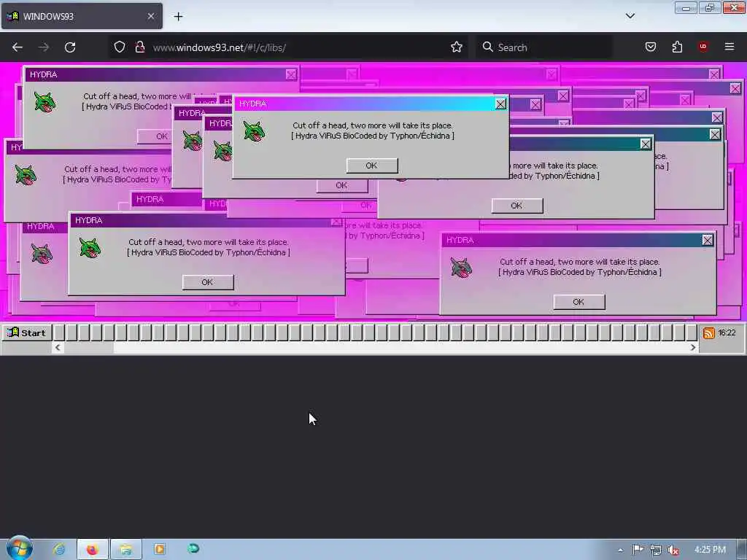Open the Action Center flag icon
This screenshot has height=560, width=747.
(x=638, y=550)
